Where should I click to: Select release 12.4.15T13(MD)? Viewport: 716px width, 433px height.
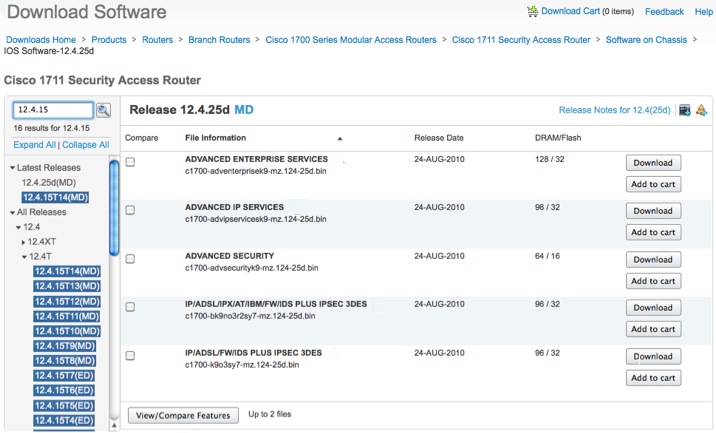tap(67, 286)
